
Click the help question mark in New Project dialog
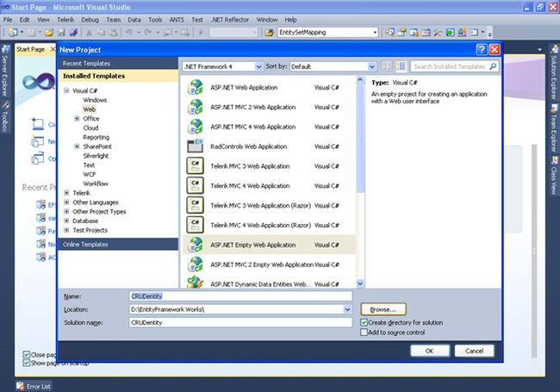tap(482, 49)
